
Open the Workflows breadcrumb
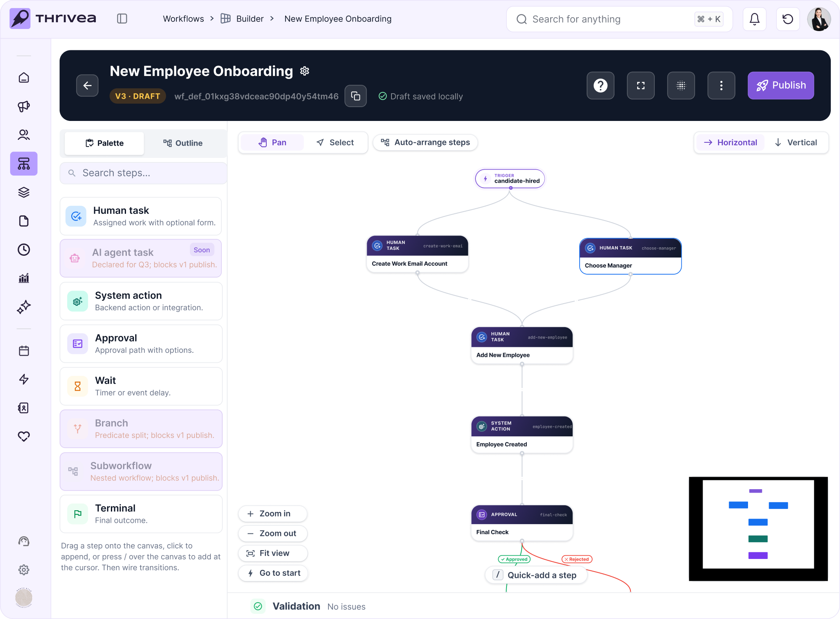click(x=183, y=18)
